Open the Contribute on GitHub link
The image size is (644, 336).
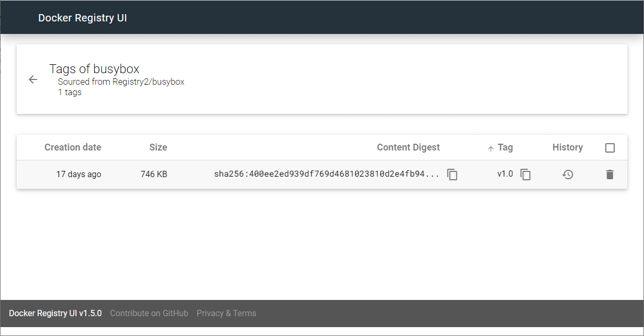pyautogui.click(x=149, y=314)
